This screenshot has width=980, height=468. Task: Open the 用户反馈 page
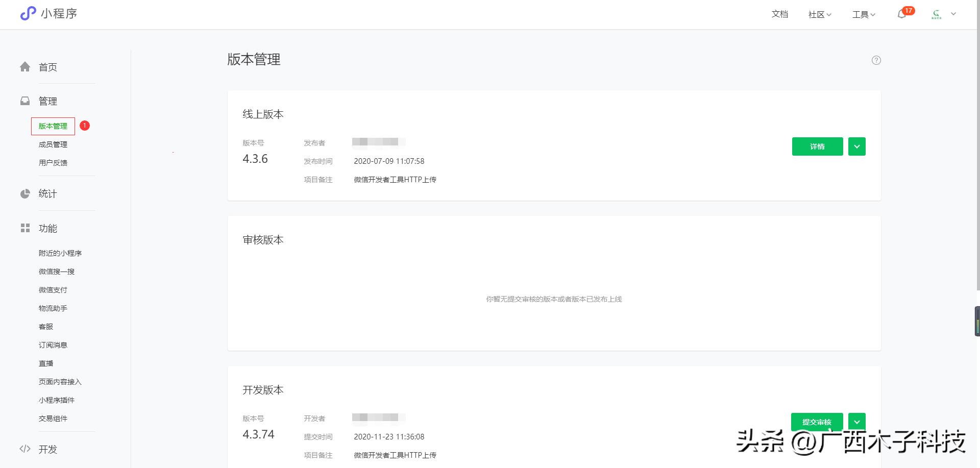click(x=54, y=162)
